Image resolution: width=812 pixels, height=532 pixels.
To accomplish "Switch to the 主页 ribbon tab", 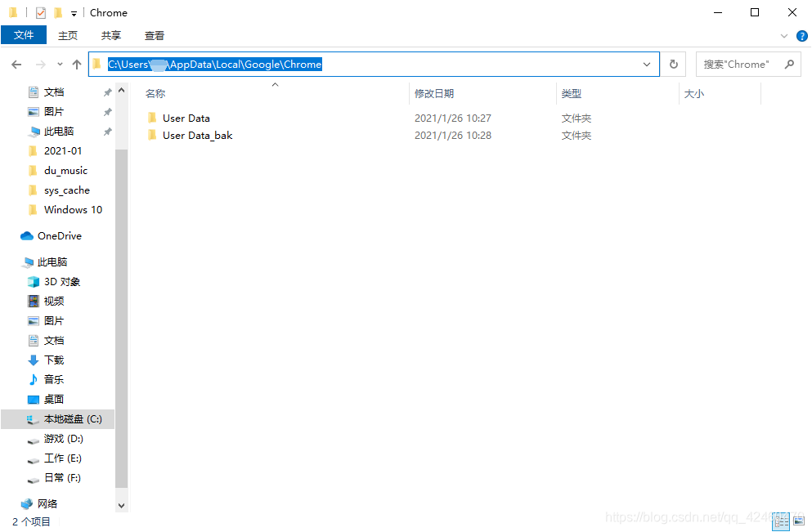I will click(x=67, y=36).
